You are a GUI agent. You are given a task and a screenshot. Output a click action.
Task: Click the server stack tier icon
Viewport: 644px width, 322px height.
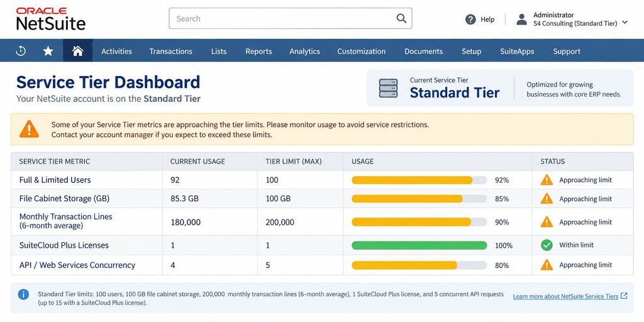coord(388,88)
